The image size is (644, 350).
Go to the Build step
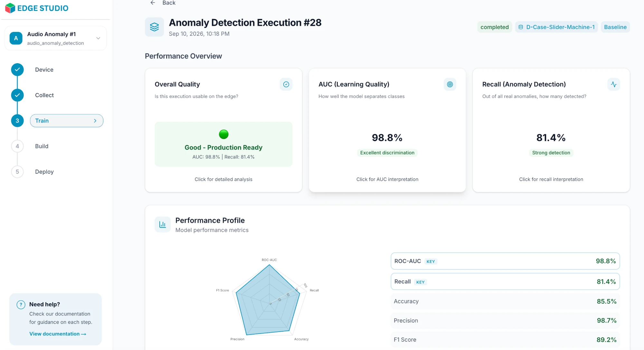[x=42, y=146]
